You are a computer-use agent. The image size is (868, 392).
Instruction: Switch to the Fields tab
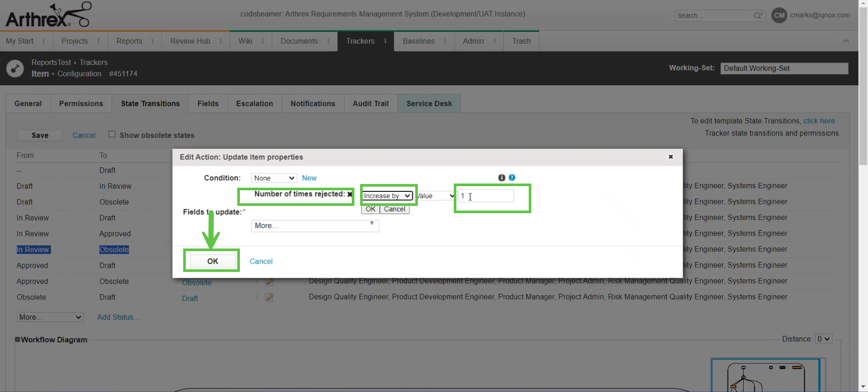pos(208,103)
